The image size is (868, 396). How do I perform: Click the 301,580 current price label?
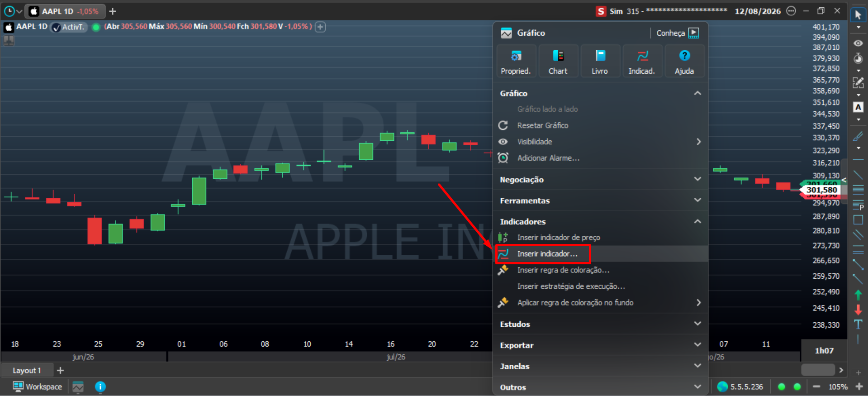coord(821,190)
